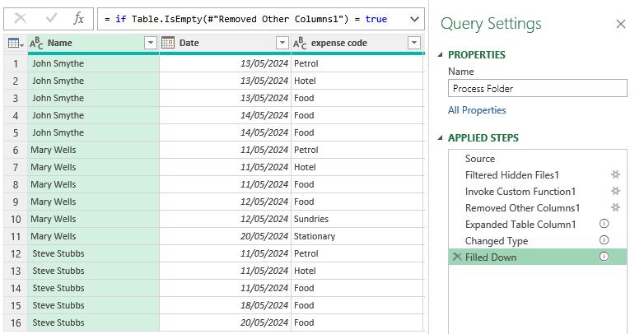Click info icon for Expanded Table Column1

(x=604, y=224)
